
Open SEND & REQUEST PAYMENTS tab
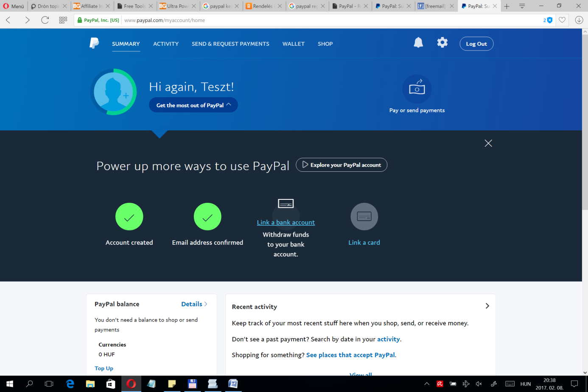pyautogui.click(x=230, y=44)
